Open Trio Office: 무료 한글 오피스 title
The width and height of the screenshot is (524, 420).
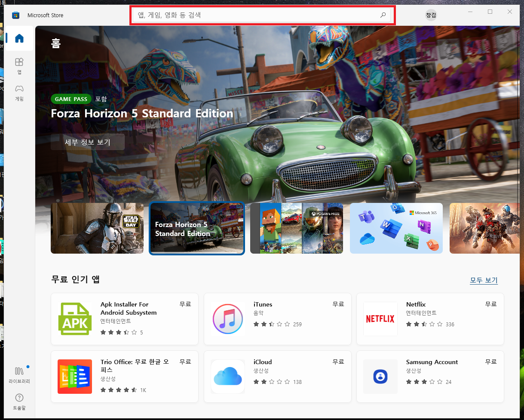pyautogui.click(x=135, y=366)
